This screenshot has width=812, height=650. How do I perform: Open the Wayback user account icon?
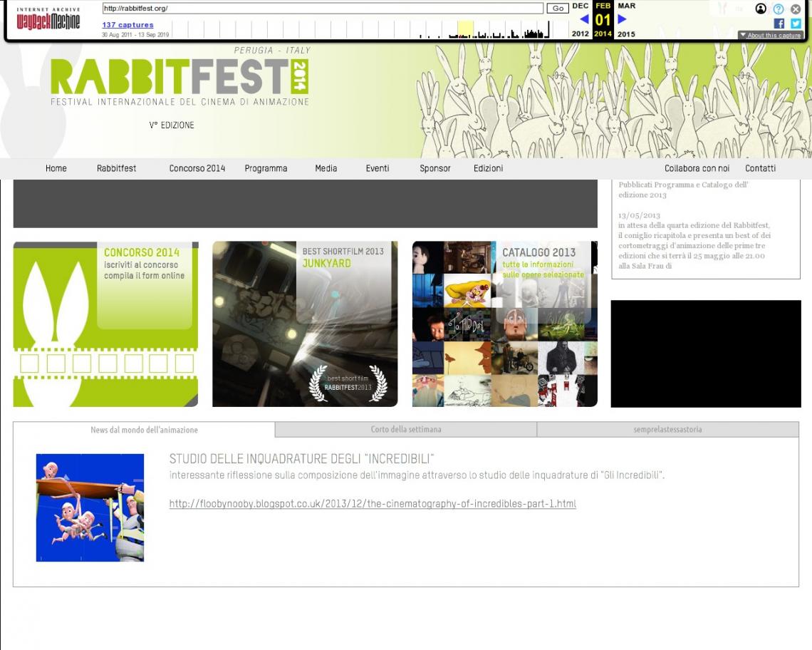(x=761, y=9)
